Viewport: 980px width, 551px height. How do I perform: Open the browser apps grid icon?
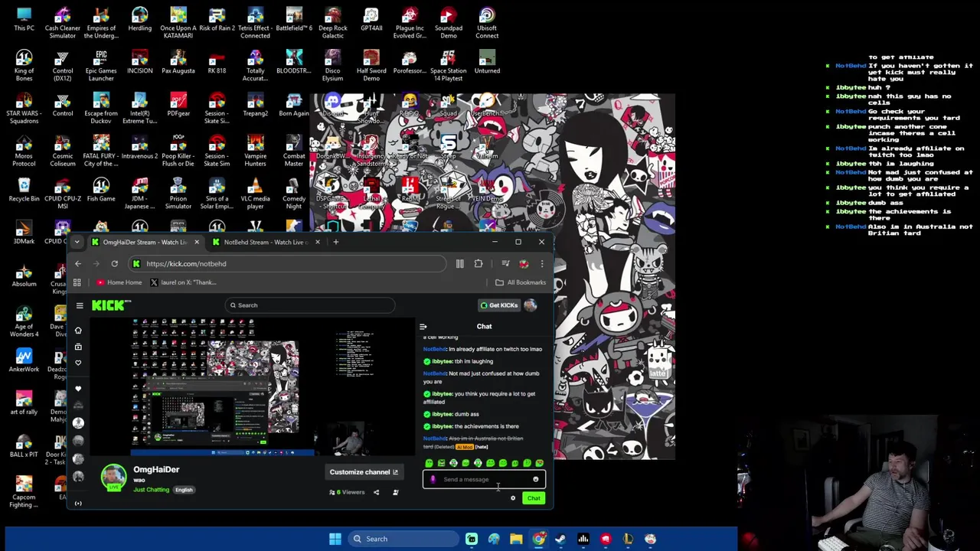point(77,282)
